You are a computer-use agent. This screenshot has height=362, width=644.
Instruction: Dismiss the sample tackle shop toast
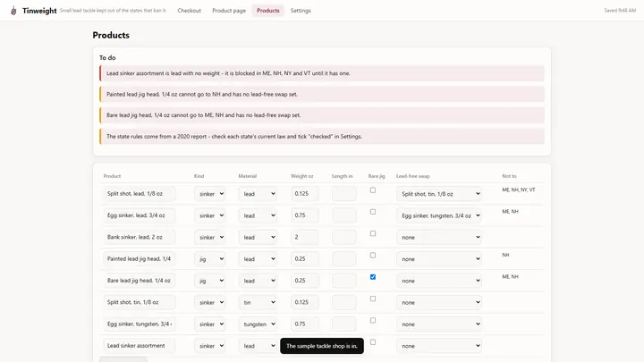(x=322, y=346)
